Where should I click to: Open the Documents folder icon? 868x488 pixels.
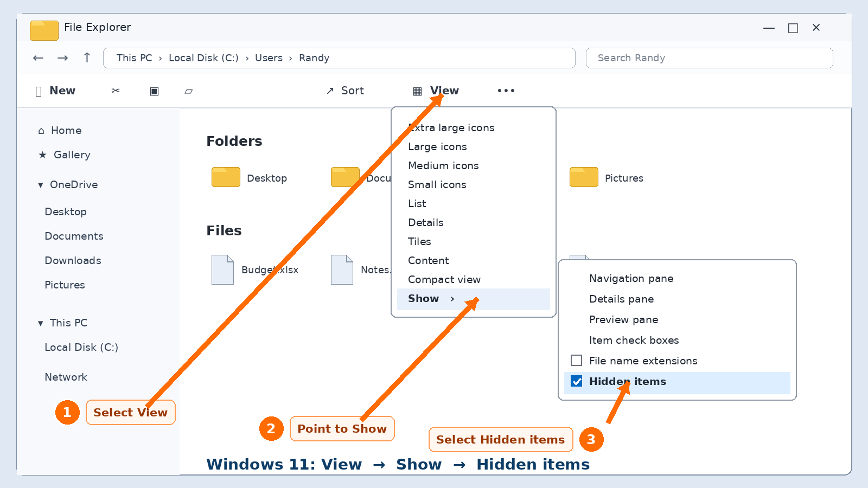345,177
